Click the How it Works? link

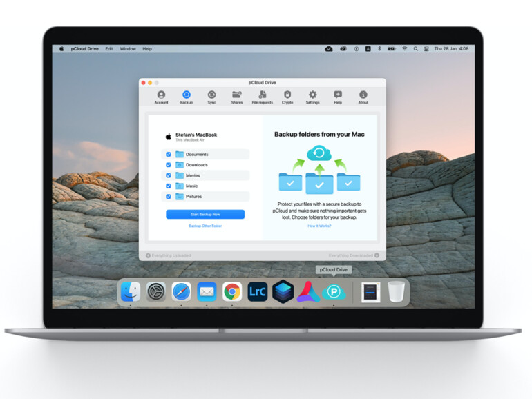pyautogui.click(x=319, y=226)
